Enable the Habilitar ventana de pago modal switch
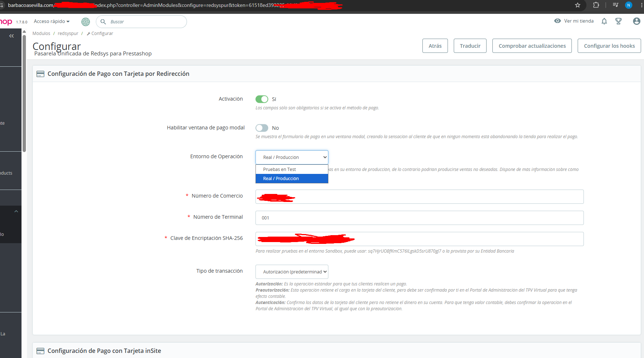The height and width of the screenshot is (358, 644). (262, 128)
